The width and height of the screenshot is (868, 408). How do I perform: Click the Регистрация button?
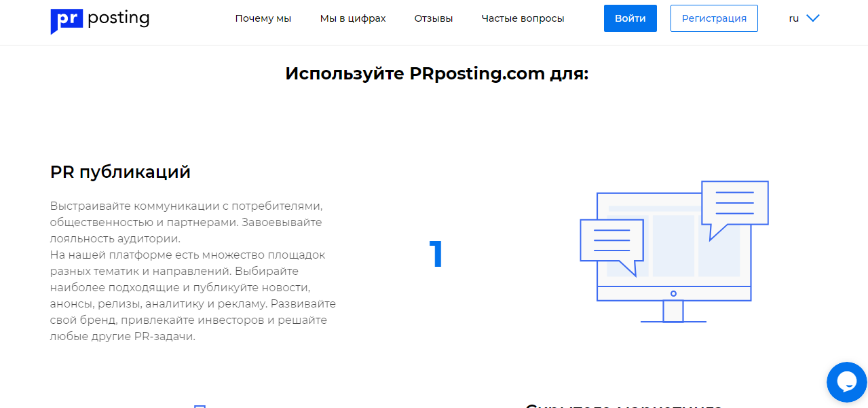pos(714,18)
